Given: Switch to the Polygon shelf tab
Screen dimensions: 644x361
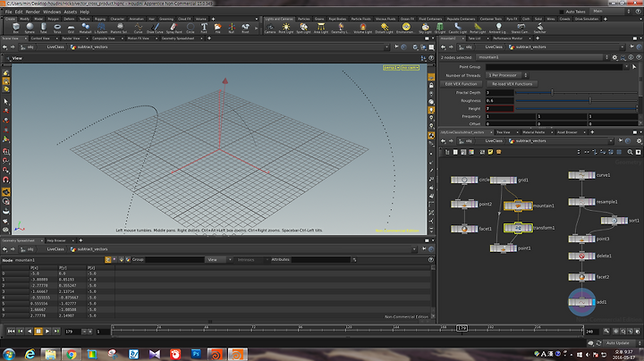Looking at the screenshot, I should coord(54,19).
